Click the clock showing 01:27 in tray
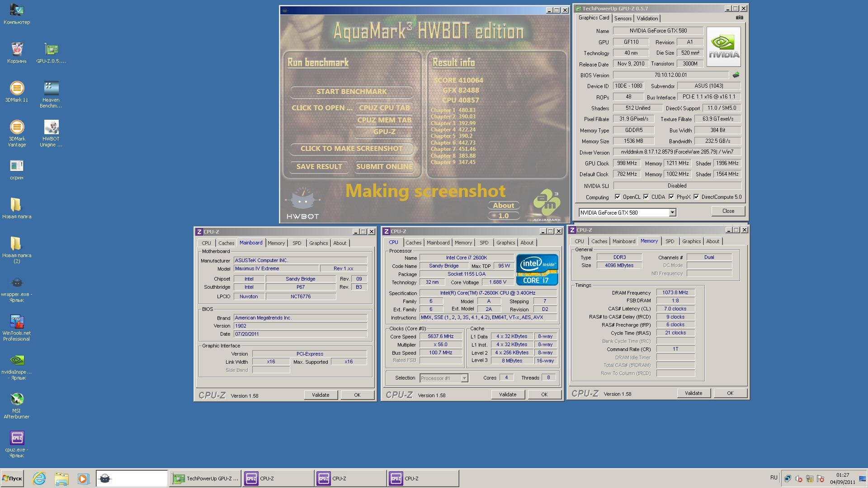This screenshot has width=868, height=488. click(x=842, y=475)
